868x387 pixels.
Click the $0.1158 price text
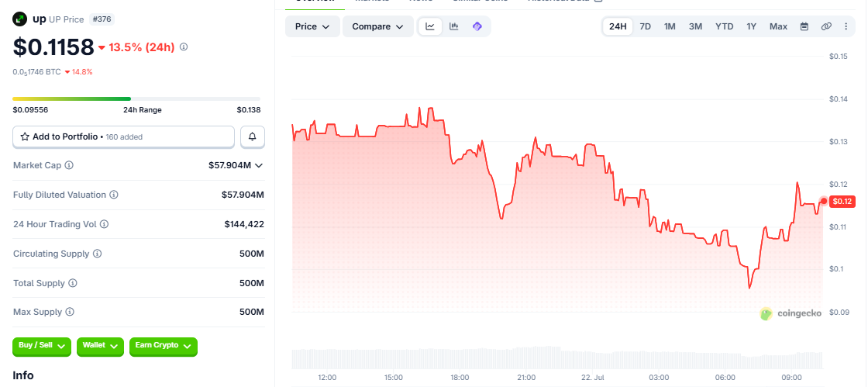(x=53, y=47)
